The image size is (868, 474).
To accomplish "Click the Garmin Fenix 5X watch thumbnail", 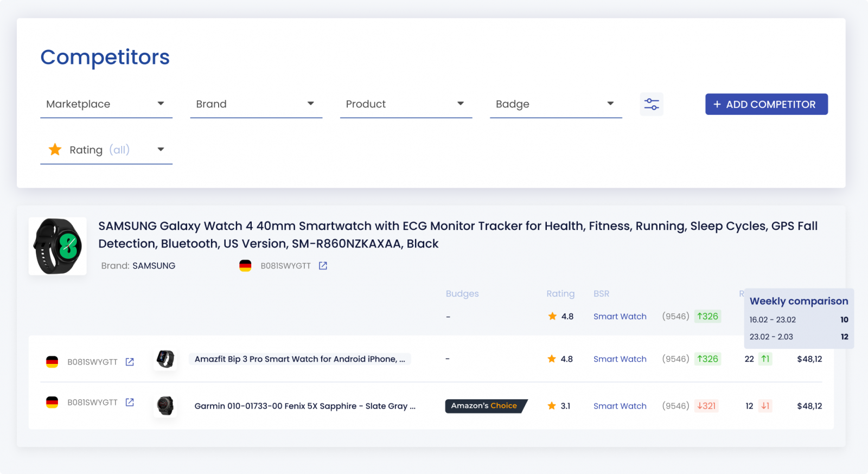I will pos(165,406).
